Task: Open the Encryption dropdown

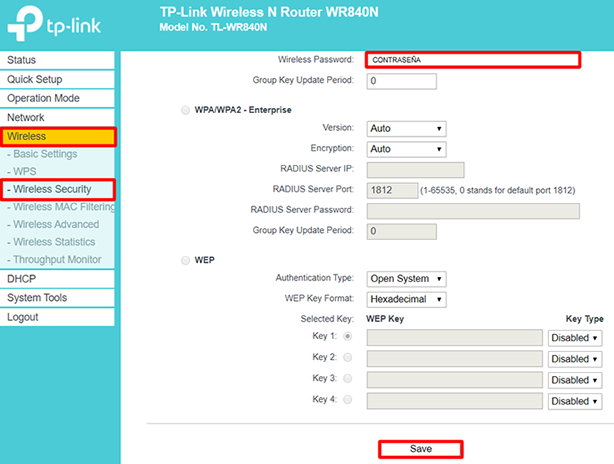Action: coord(406,149)
